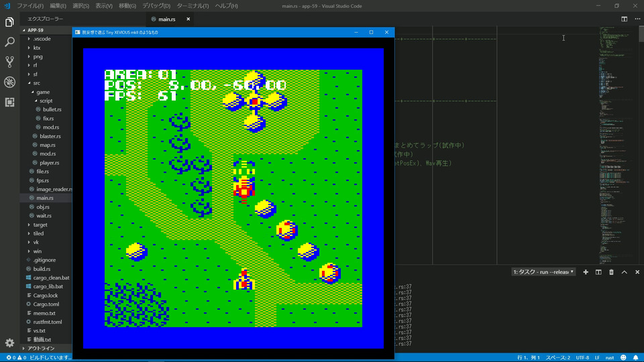
Task: Open the ヘルプ(H) menu
Action: click(x=226, y=6)
